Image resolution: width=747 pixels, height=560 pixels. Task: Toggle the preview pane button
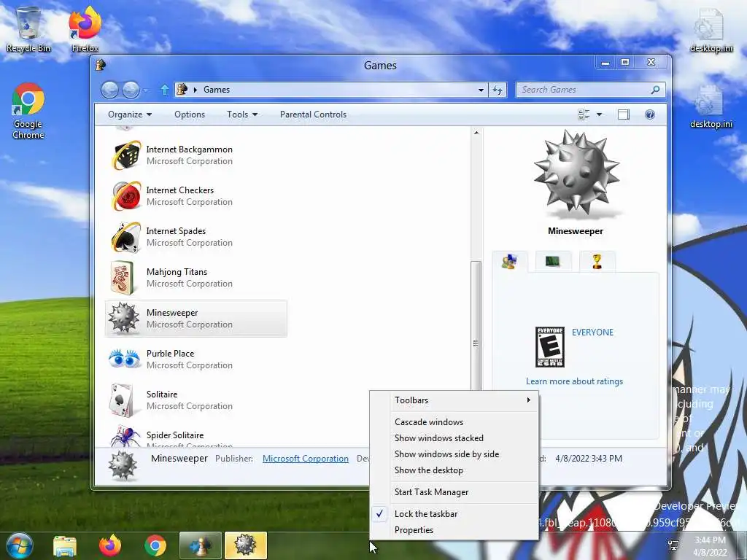(623, 114)
